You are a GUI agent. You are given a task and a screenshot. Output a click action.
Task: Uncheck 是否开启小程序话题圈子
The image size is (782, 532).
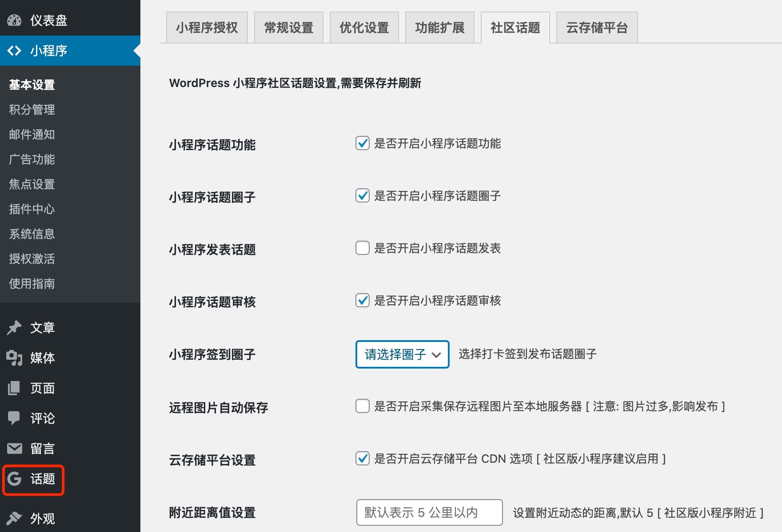click(363, 196)
